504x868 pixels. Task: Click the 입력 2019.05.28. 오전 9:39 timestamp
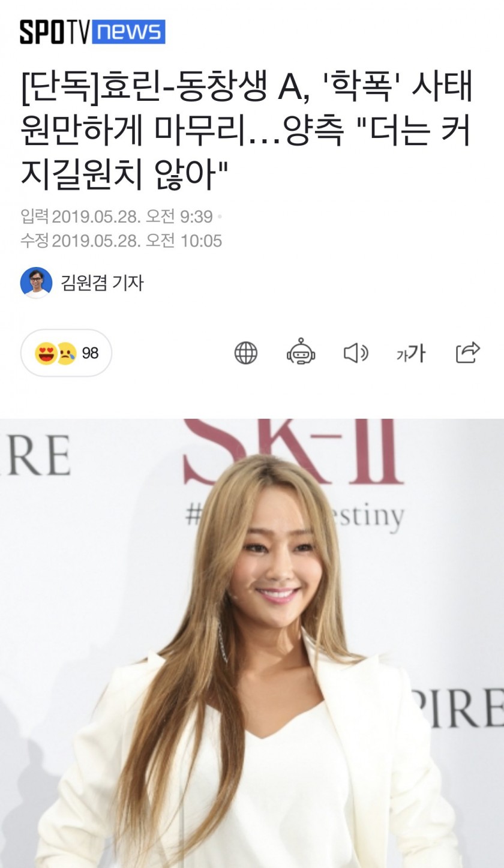coord(117,216)
